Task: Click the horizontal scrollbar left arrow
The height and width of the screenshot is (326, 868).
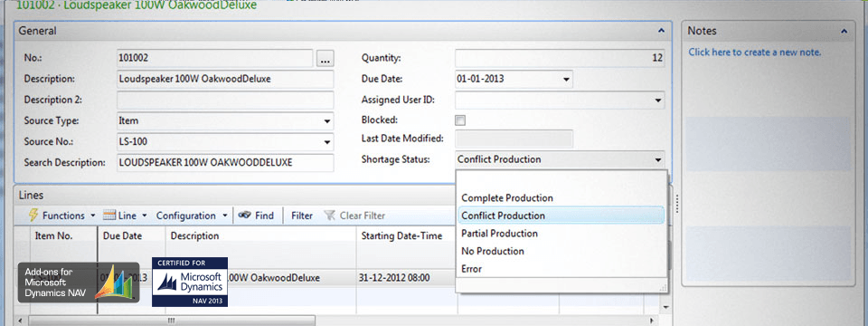Action: 21,321
